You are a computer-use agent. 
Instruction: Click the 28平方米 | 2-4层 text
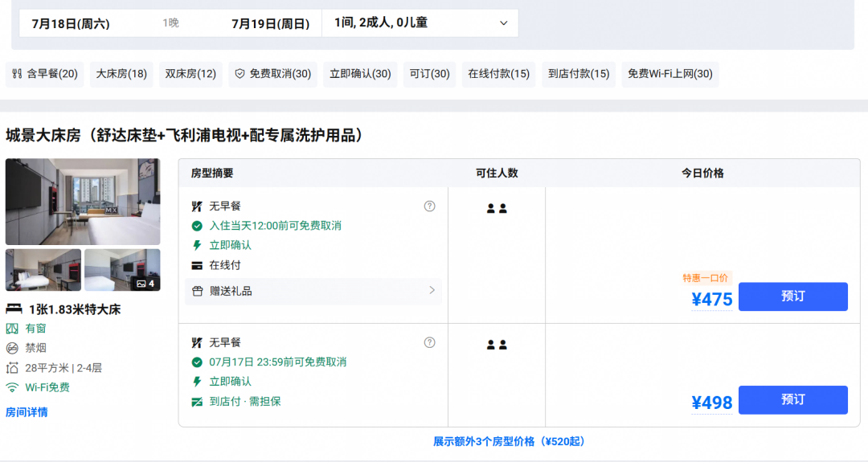(x=63, y=368)
